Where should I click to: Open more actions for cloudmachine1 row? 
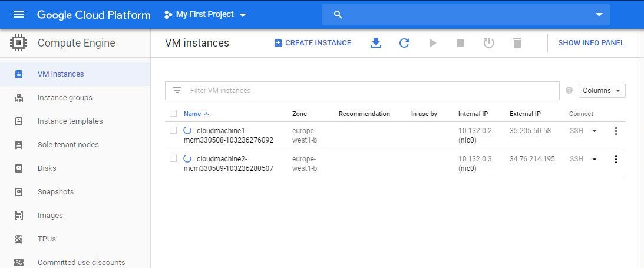615,131
